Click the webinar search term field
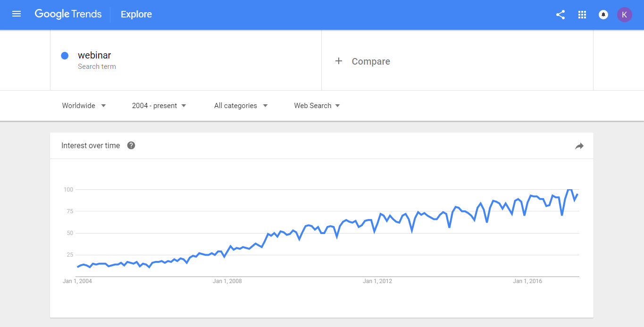The height and width of the screenshot is (327, 644). coord(186,60)
